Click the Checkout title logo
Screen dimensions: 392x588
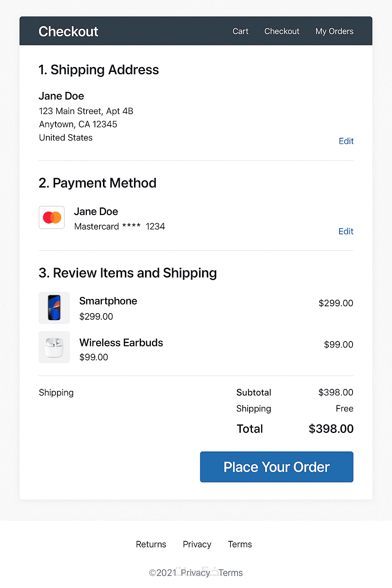(x=69, y=31)
